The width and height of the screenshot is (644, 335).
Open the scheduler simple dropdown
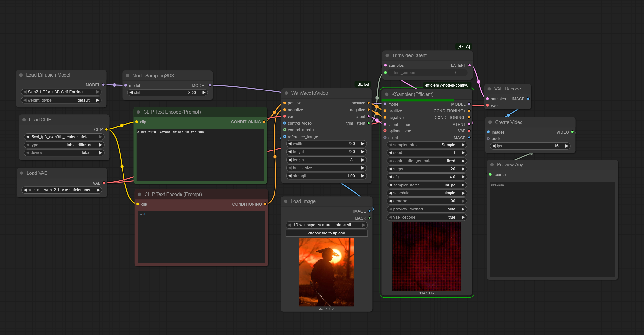coord(427,193)
